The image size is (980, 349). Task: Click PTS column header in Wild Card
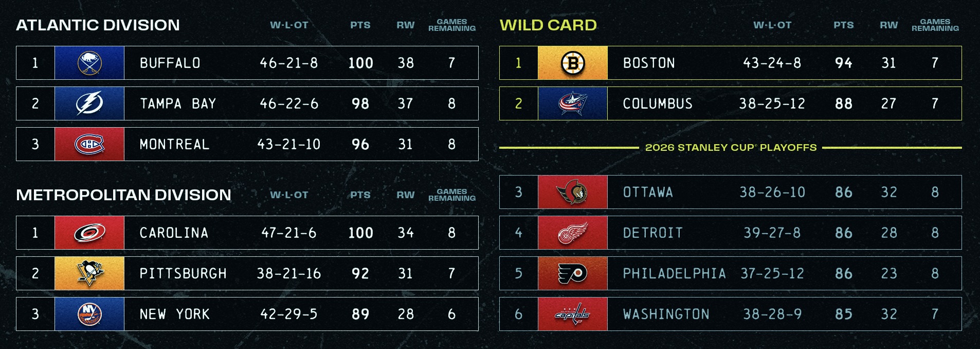843,25
